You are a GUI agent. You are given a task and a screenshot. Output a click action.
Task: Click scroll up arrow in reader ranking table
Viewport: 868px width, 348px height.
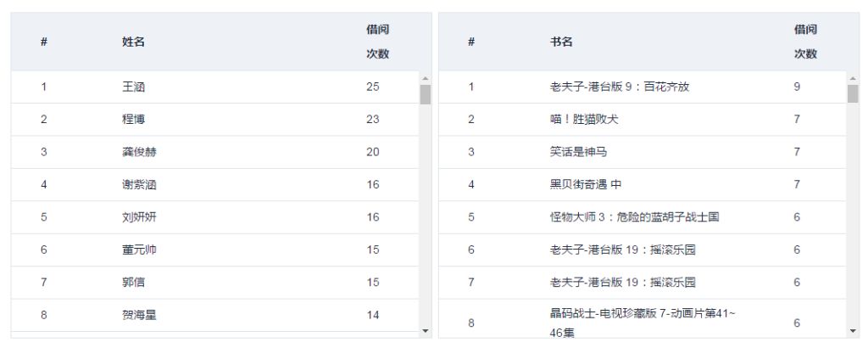(426, 79)
